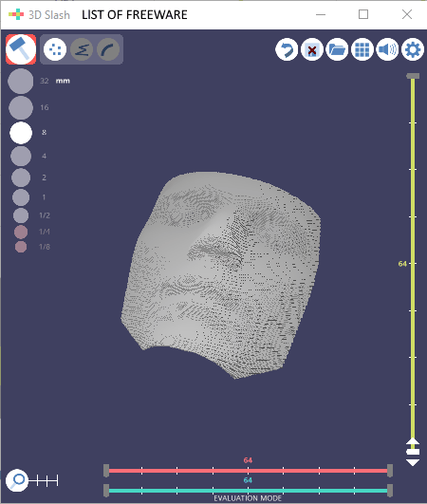Toggle the grid display icon
The image size is (427, 504).
[362, 49]
